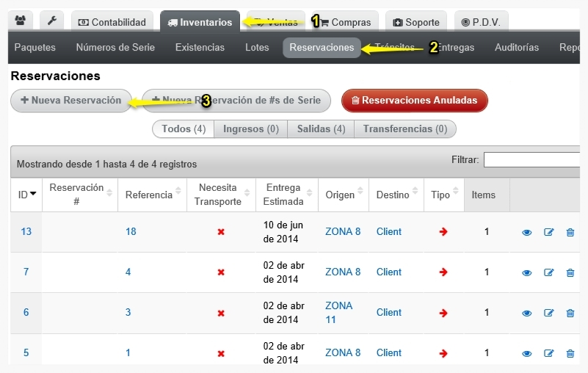The height and width of the screenshot is (373, 588).
Task: Filter by Transferencias (0)
Action: (405, 128)
